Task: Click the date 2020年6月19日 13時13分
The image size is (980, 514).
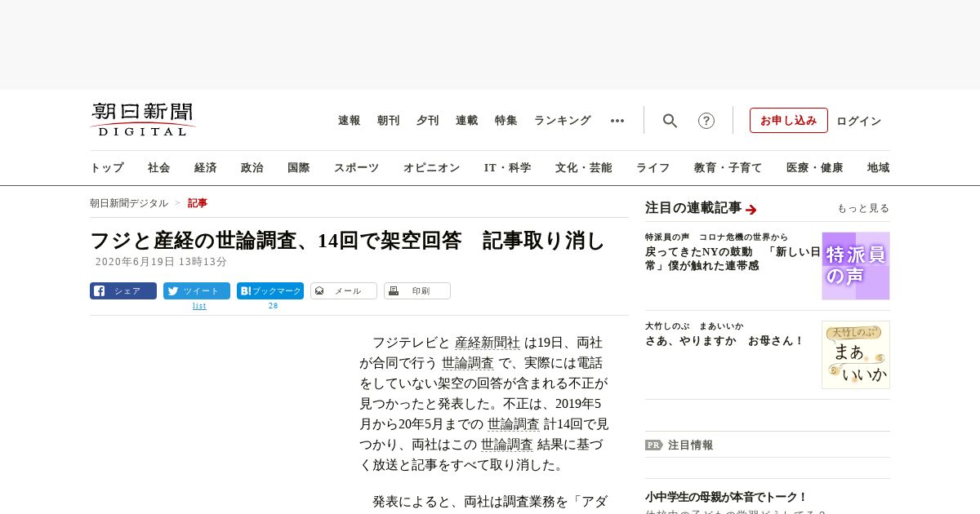Action: coord(162,262)
